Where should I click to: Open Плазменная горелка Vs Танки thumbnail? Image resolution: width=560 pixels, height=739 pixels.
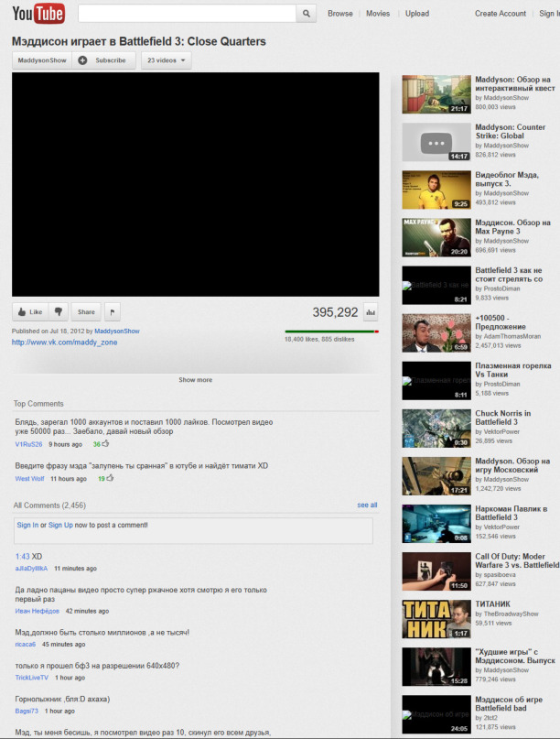pyautogui.click(x=436, y=380)
